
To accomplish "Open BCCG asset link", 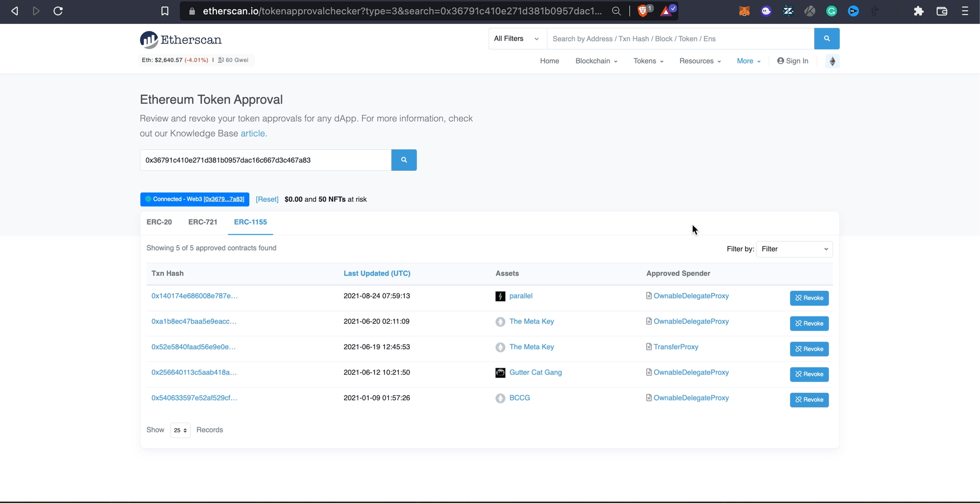I will [x=520, y=398].
